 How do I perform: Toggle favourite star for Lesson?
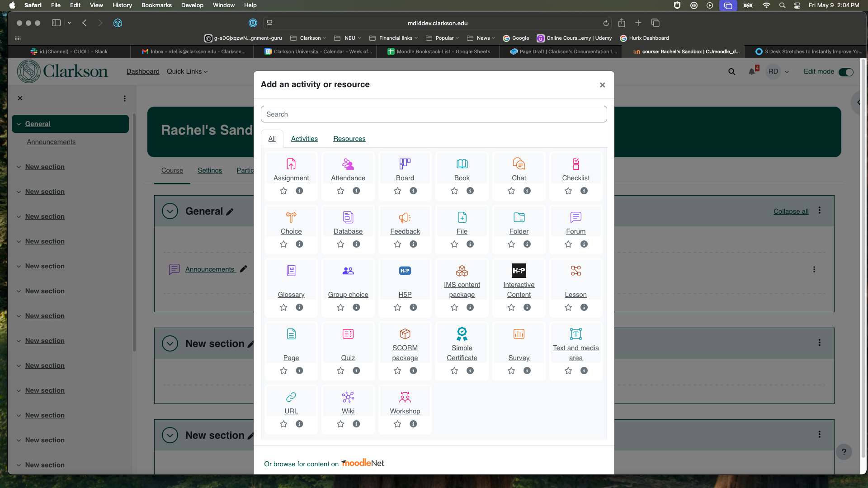pos(568,307)
